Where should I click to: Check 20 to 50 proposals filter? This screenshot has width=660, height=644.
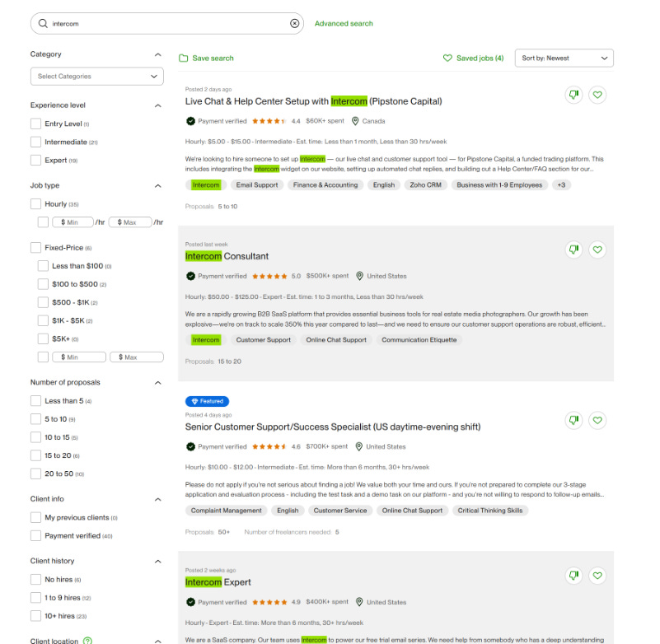pos(35,474)
